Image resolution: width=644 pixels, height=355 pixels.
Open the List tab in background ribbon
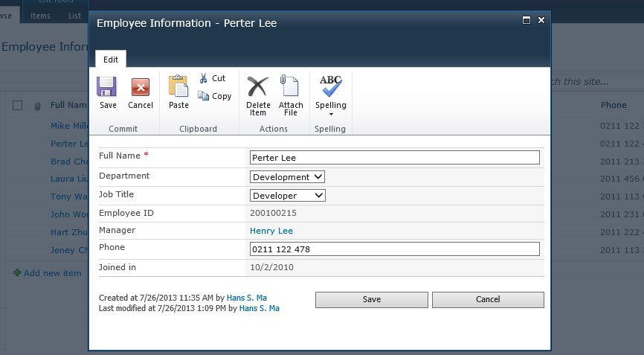pyautogui.click(x=74, y=16)
